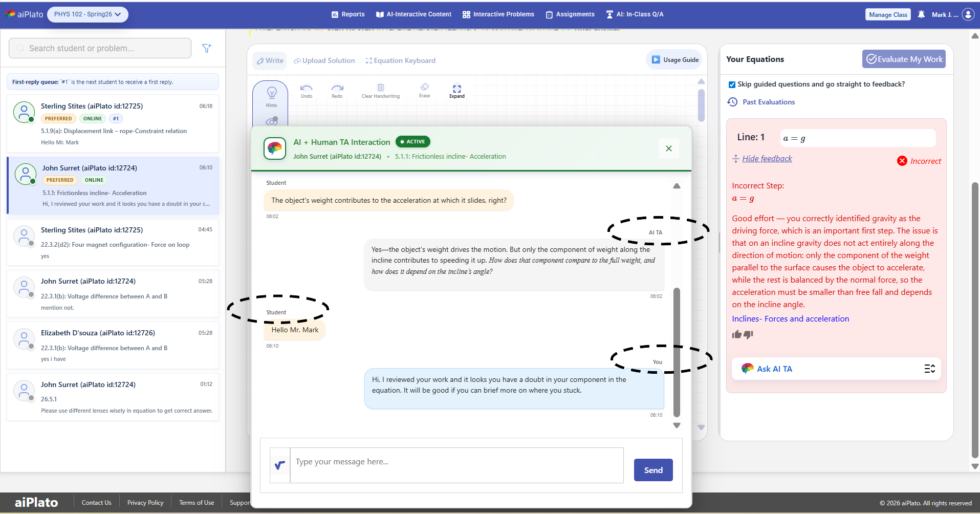Go to Interactive Problems
The image size is (980, 514).
[x=498, y=14]
